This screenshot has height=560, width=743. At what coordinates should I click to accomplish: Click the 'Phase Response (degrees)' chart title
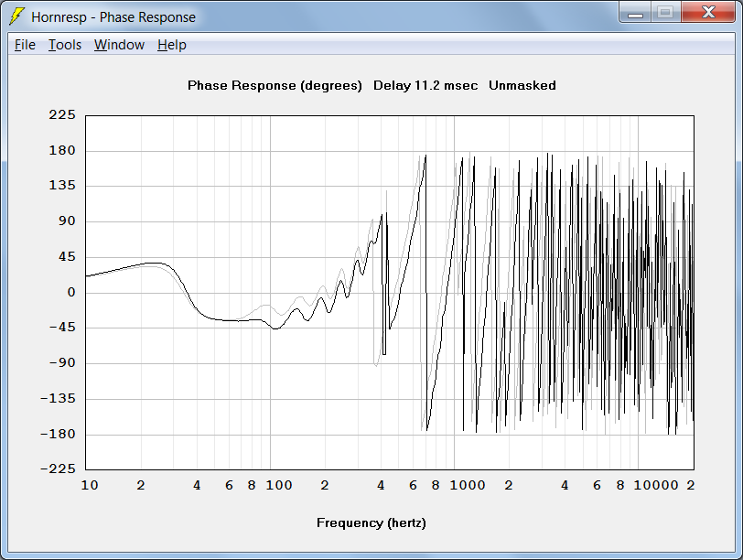point(275,86)
